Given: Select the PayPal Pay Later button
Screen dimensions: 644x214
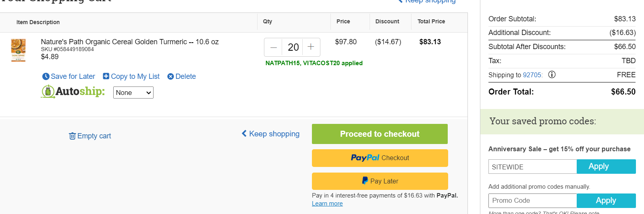Looking at the screenshot, I should [380, 181].
